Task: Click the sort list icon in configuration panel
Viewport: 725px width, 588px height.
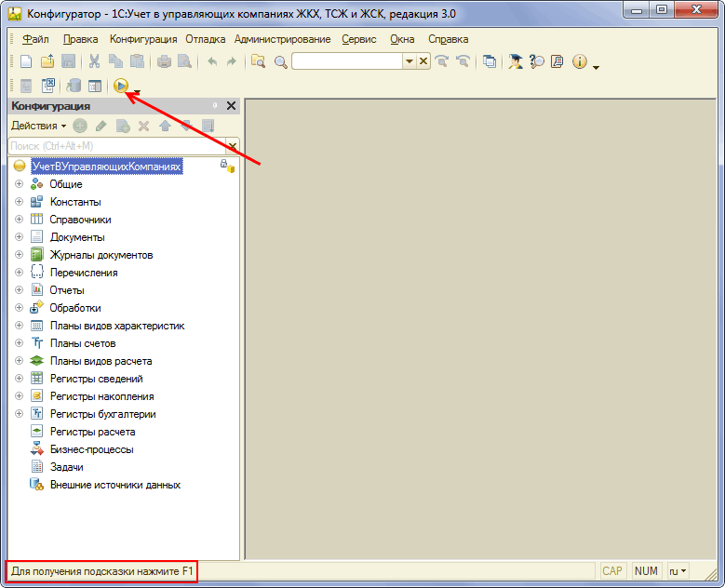Action: point(208,126)
